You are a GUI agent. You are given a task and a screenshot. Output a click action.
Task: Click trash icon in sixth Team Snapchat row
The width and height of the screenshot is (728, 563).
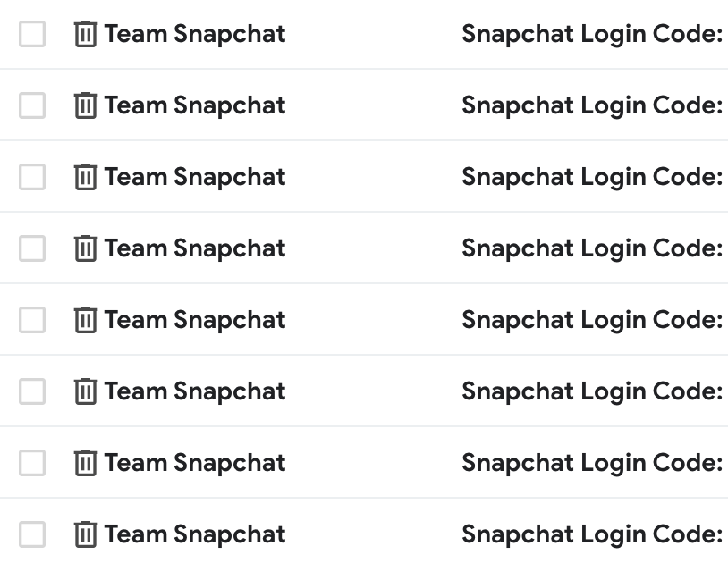86,391
